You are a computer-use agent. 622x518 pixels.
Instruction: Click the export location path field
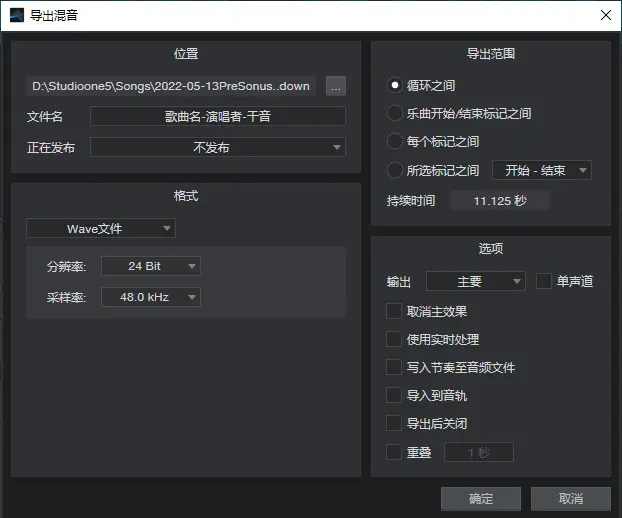[171, 86]
